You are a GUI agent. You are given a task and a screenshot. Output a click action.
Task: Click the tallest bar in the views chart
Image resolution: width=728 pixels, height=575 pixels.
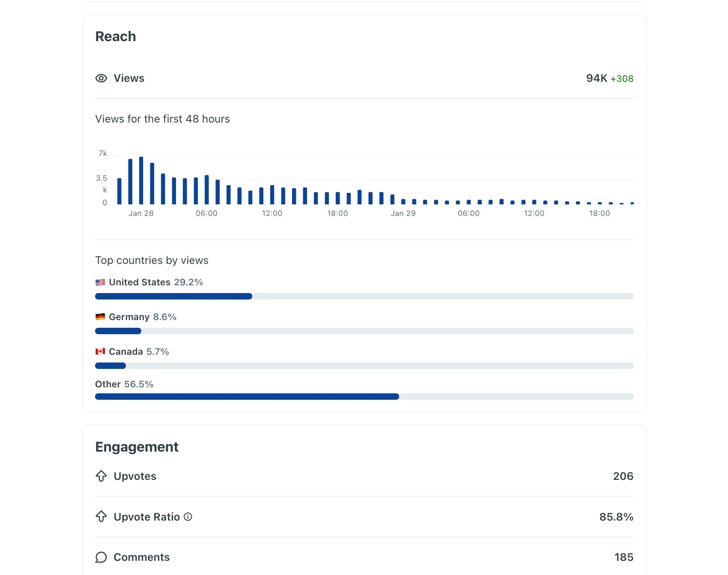[x=141, y=180]
